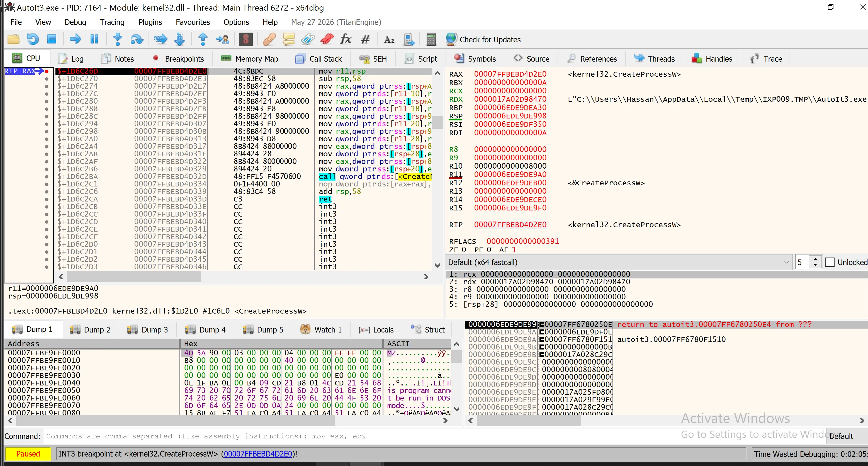This screenshot has width=868, height=466.
Task: Toggle the Unlocked checkbox
Action: (830, 262)
